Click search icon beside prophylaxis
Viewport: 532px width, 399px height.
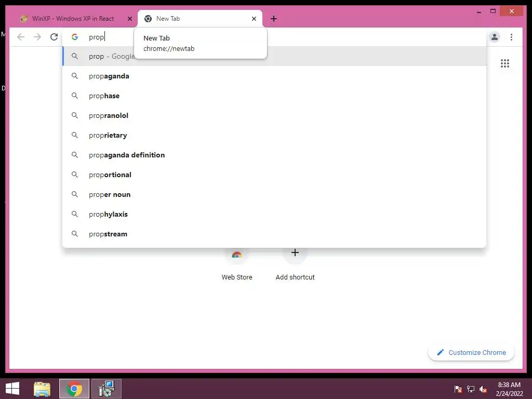[x=75, y=214]
